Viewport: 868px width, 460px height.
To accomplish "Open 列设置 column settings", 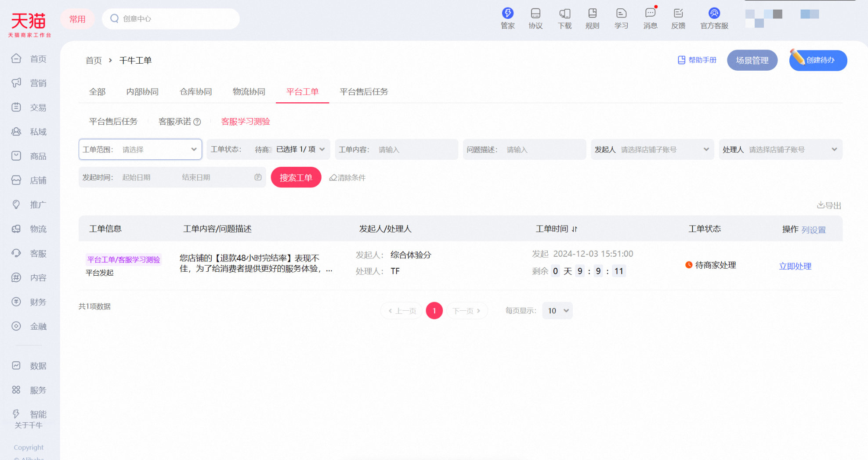I will click(x=814, y=230).
